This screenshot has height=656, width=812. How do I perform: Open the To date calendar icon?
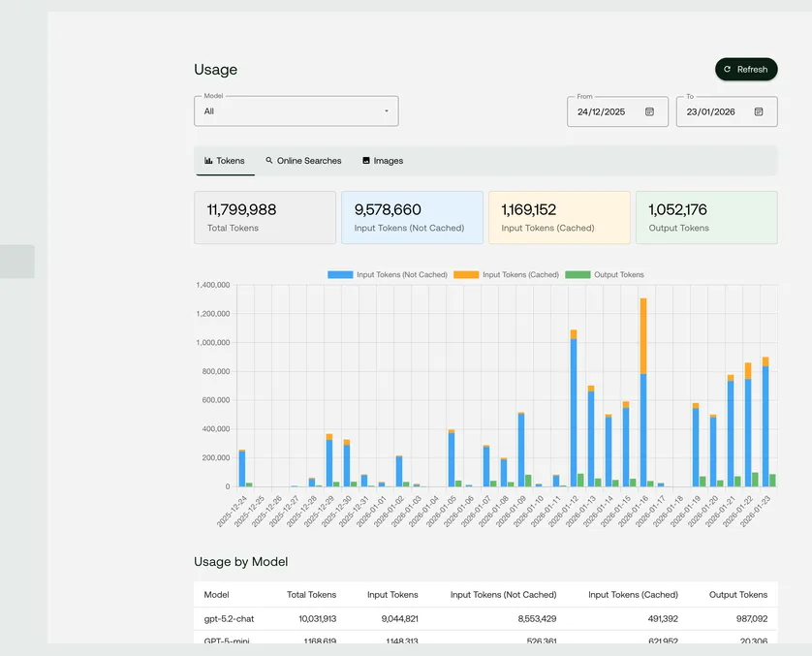tap(759, 111)
